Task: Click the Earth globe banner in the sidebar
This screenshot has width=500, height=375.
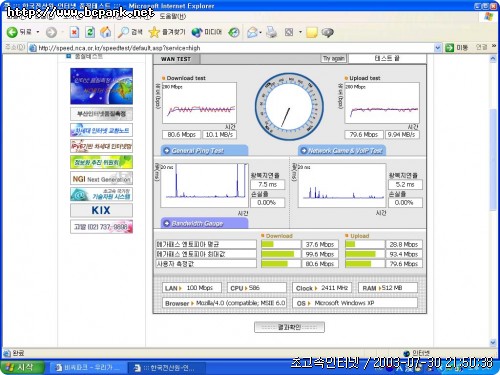Action: click(x=101, y=86)
